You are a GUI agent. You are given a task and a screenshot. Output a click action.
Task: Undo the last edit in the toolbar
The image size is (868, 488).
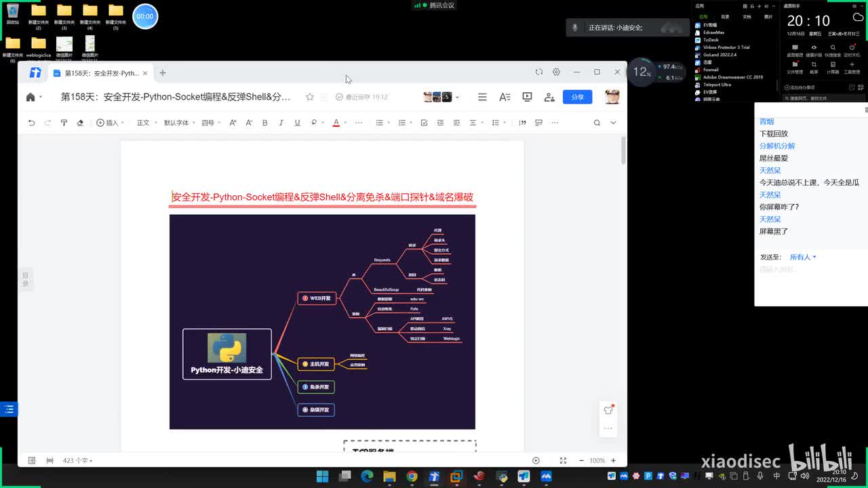point(31,123)
